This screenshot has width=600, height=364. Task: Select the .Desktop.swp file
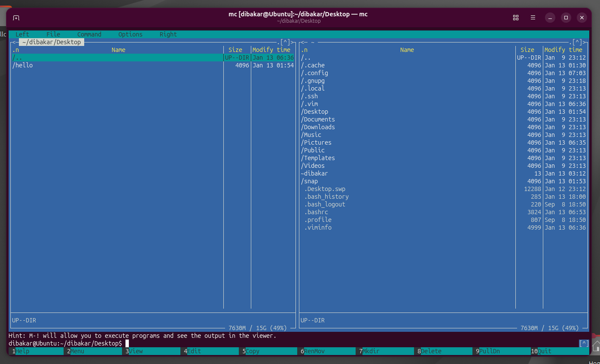(443, 189)
